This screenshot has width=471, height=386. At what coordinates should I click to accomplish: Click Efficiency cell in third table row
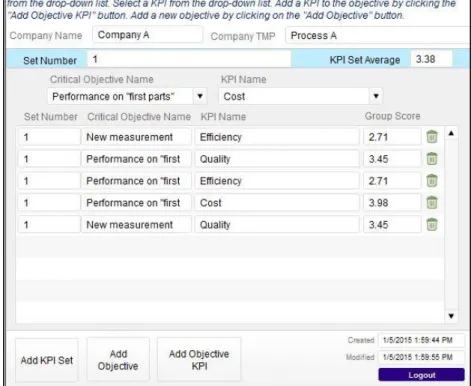pyautogui.click(x=277, y=181)
